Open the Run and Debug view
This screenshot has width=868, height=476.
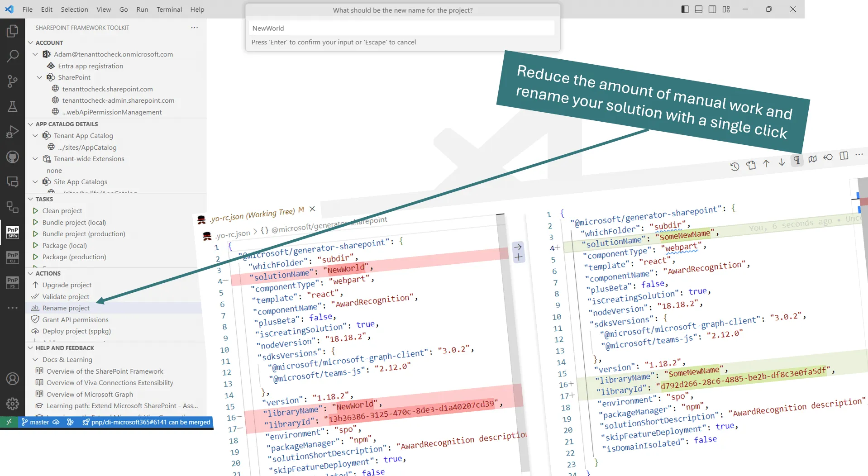point(12,132)
